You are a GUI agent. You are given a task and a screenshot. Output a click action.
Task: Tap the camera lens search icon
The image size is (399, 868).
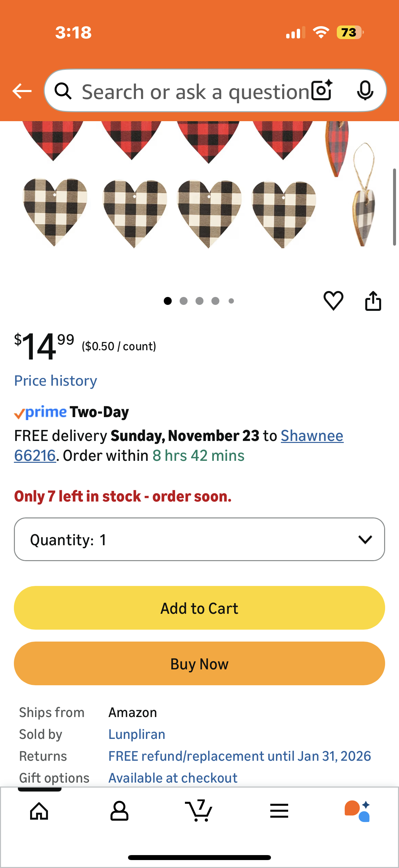[x=322, y=91]
